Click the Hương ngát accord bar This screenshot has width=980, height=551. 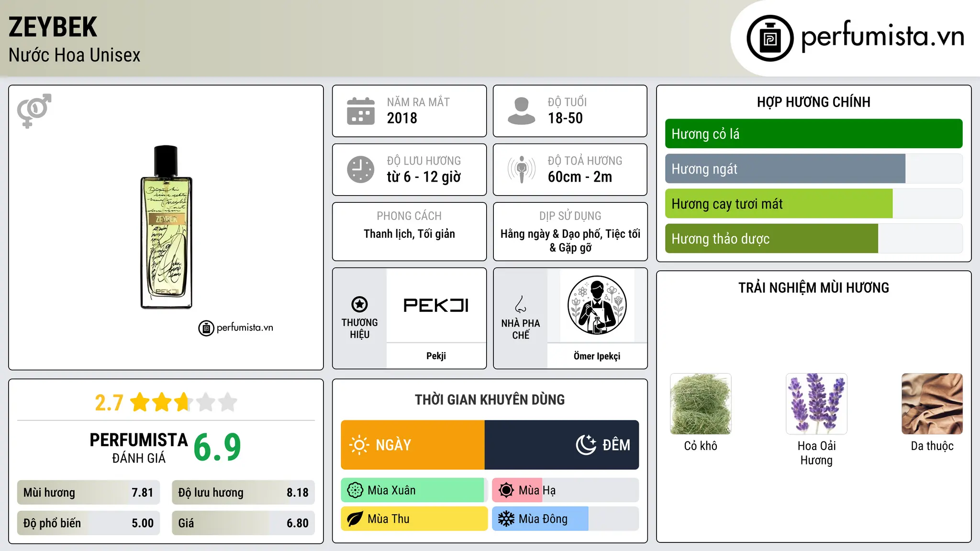[813, 169]
